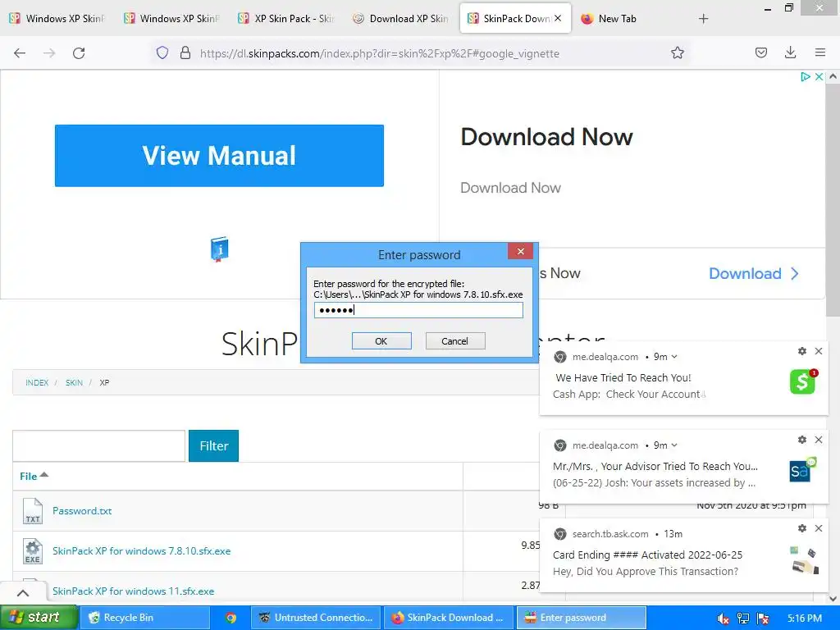Open the Firefox application menu
Screen dimensions: 840x630
819,52
